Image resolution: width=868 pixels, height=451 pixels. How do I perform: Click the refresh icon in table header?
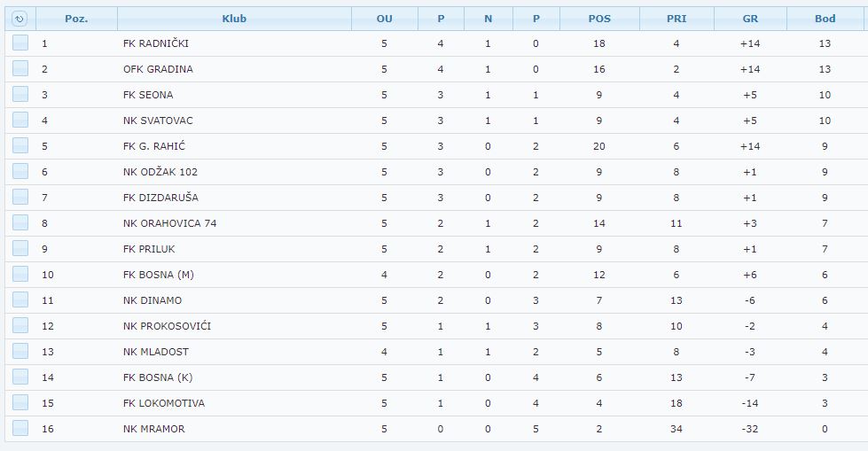click(x=20, y=19)
